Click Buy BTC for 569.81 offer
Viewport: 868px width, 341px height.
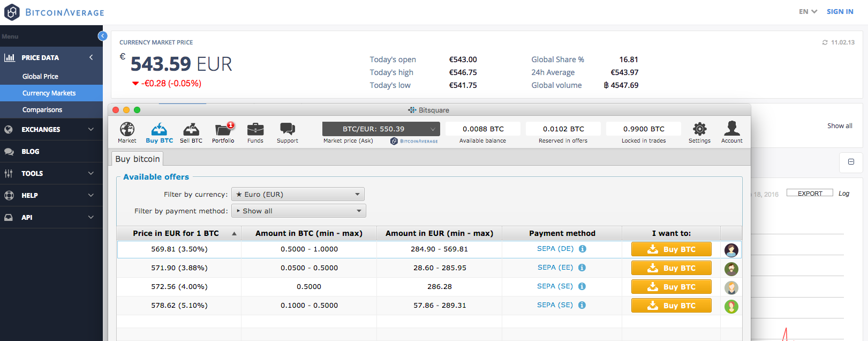[x=671, y=249]
